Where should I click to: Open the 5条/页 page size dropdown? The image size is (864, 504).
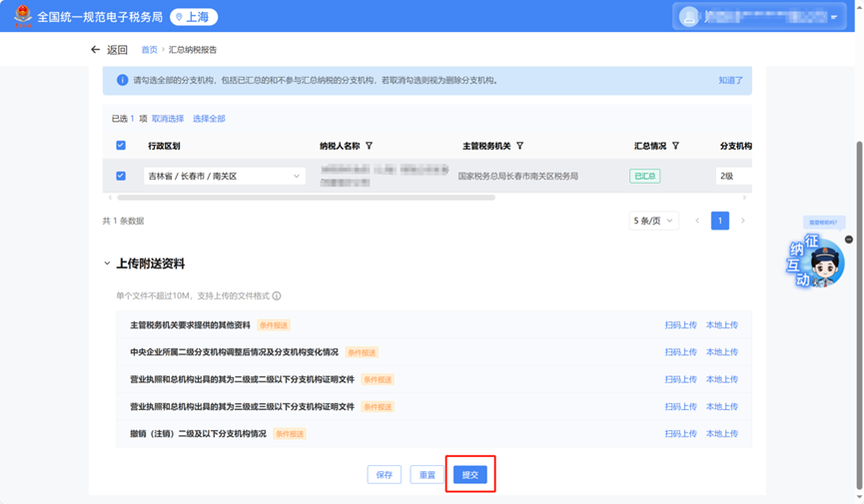(x=653, y=221)
